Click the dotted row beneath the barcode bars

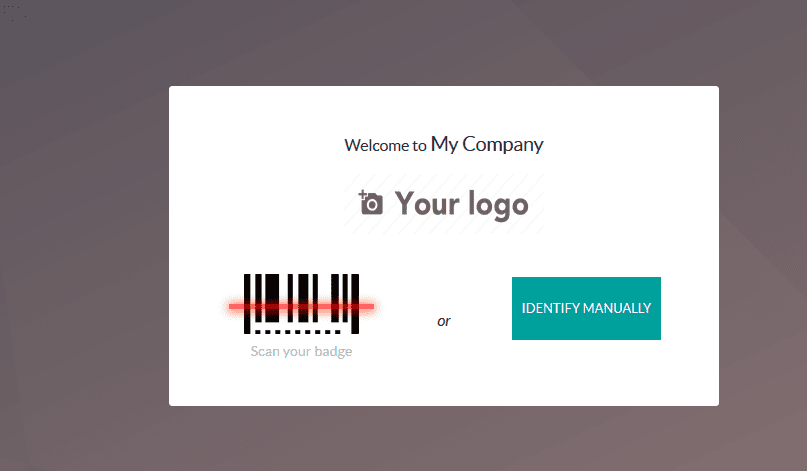[298, 330]
